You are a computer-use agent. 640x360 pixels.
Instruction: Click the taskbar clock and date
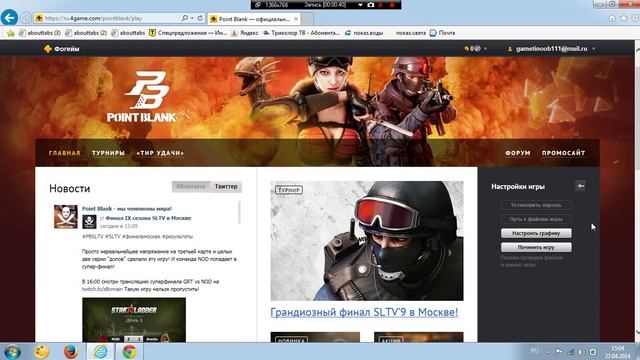coord(617,352)
